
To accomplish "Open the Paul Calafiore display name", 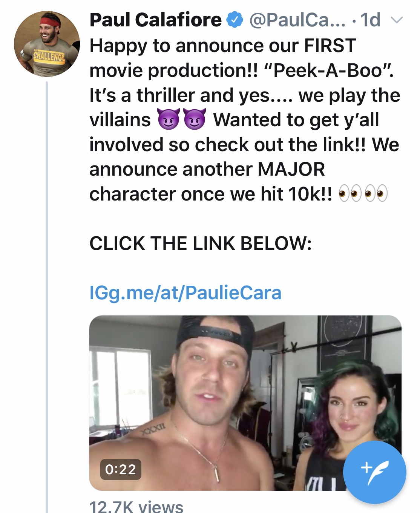I will coord(155,20).
